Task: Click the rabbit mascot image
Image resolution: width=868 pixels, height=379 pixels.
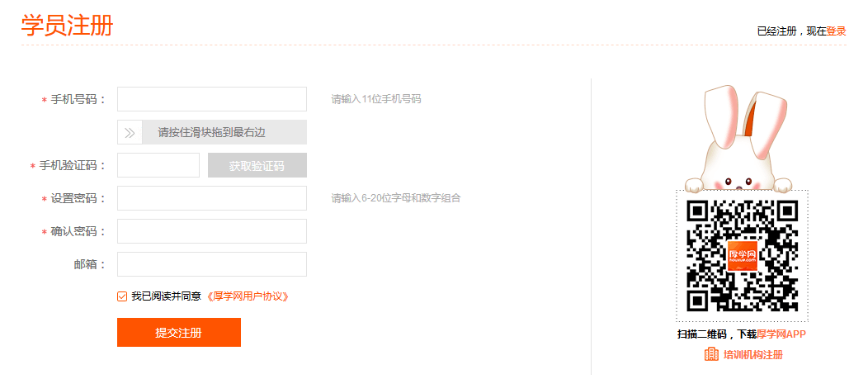Action: [742, 140]
